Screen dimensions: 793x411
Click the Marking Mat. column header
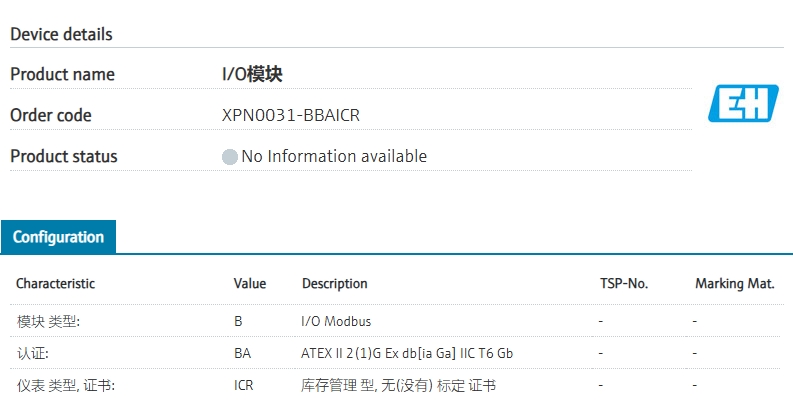[735, 283]
